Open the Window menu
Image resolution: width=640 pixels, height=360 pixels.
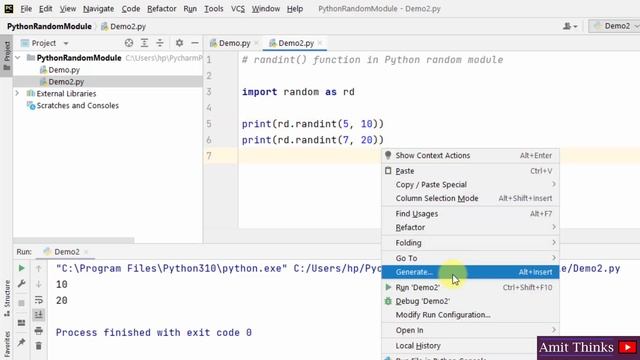coord(265,9)
